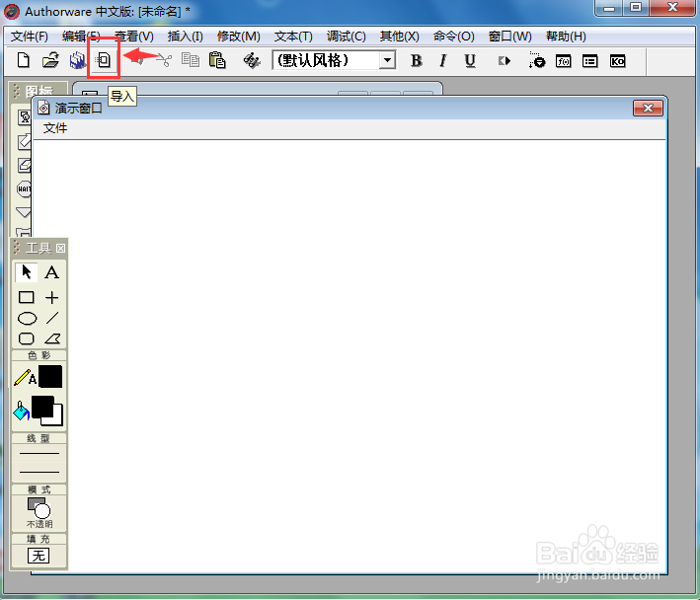Viewport: 700px width, 600px height.
Task: Click the Cut scissors icon
Action: [x=165, y=60]
